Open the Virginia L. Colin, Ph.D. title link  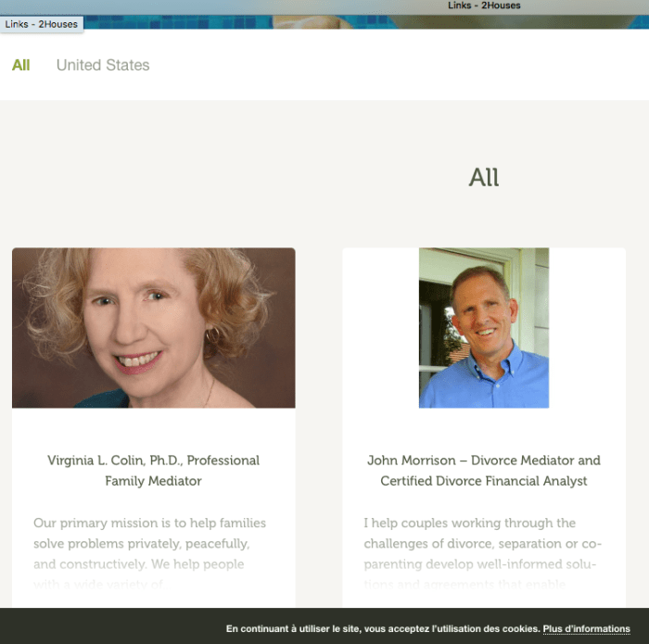[x=153, y=461]
